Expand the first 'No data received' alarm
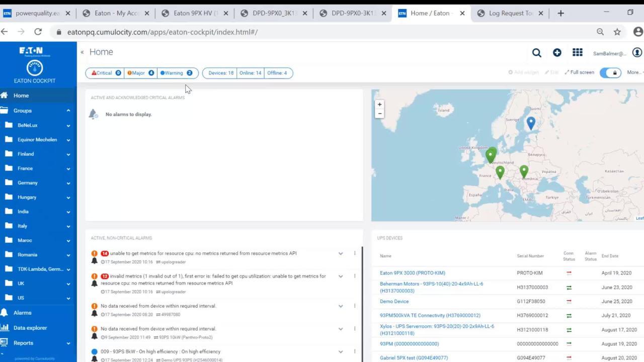644x362 pixels. [341, 306]
